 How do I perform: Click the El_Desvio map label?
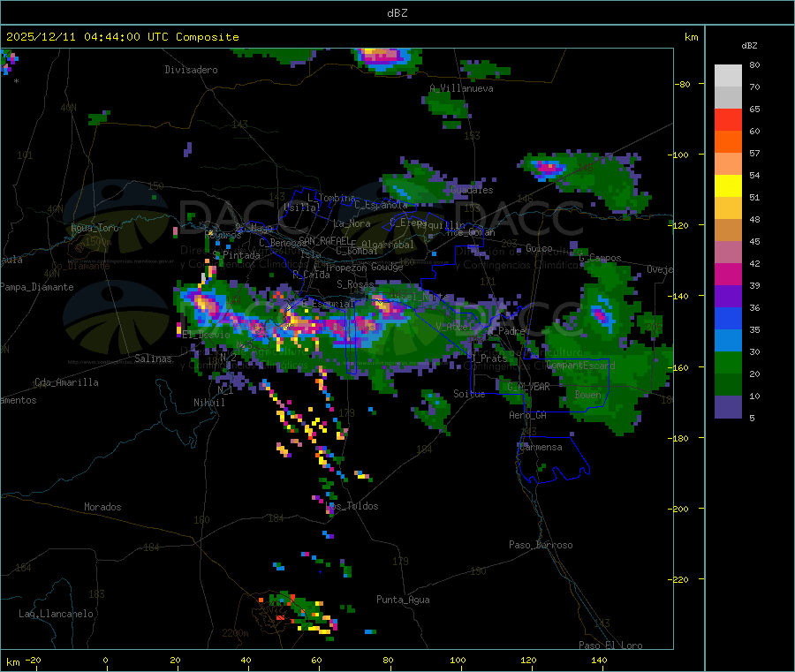click(x=206, y=335)
